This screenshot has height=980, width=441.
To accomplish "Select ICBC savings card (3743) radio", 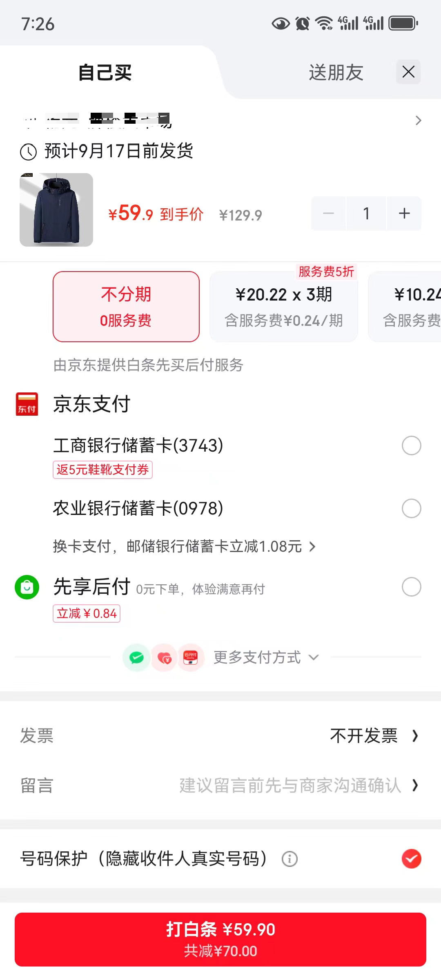I will pyautogui.click(x=411, y=445).
